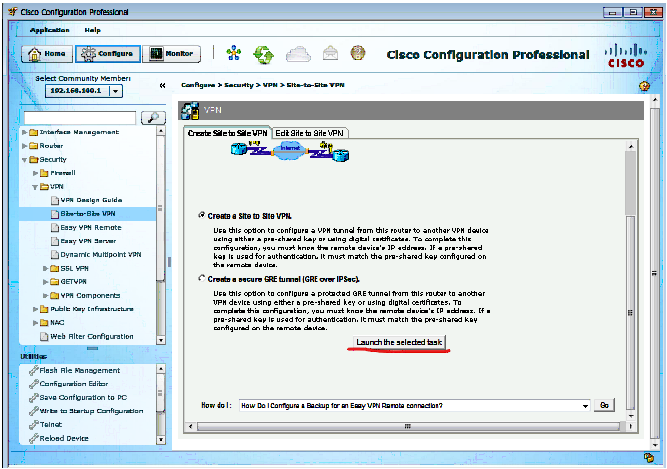Click the Utilities list scroll-down arrow
The height and width of the screenshot is (469, 667).
point(161,440)
